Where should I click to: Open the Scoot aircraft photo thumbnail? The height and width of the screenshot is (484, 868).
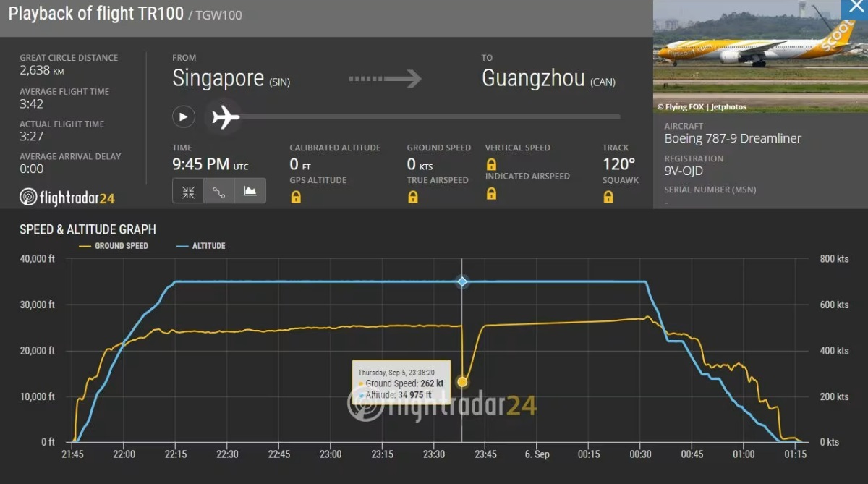(x=760, y=56)
